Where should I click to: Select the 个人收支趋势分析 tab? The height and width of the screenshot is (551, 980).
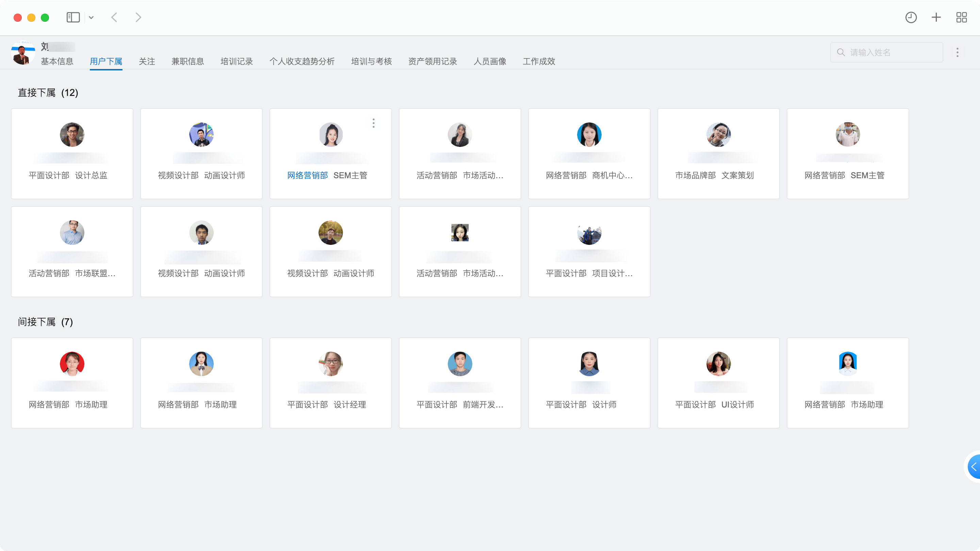[x=302, y=61]
